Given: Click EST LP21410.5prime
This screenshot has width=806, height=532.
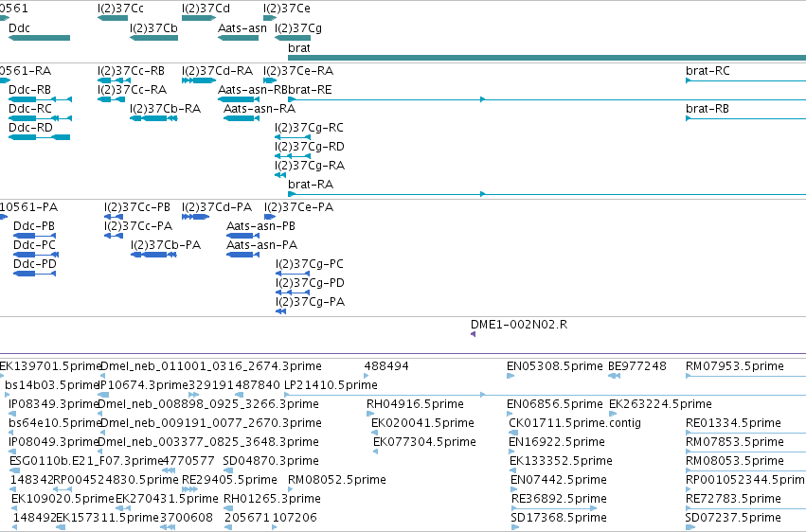Looking at the screenshot, I should click(x=545, y=395).
